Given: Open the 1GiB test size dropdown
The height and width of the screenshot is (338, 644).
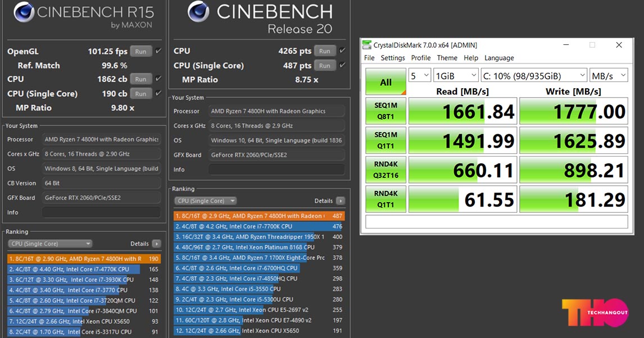Looking at the screenshot, I should click(x=456, y=75).
